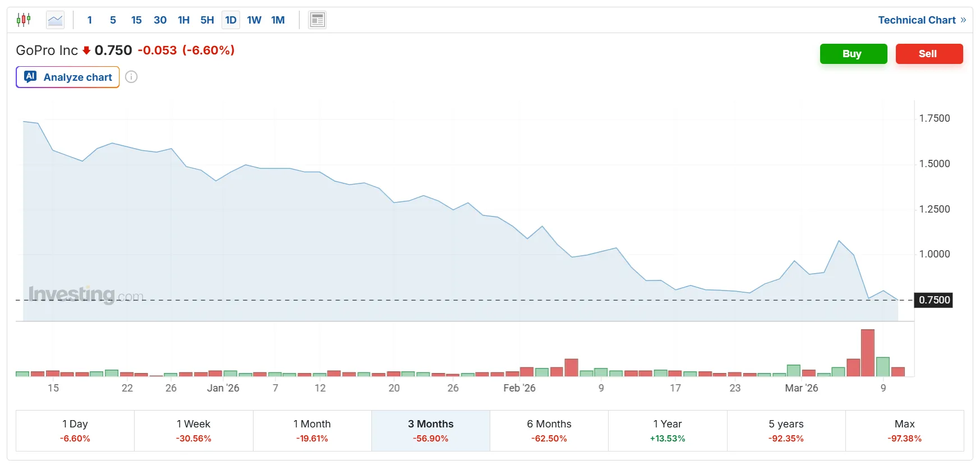Choose the 15 minute interval
Screen dimensions: 980x465
pos(136,20)
